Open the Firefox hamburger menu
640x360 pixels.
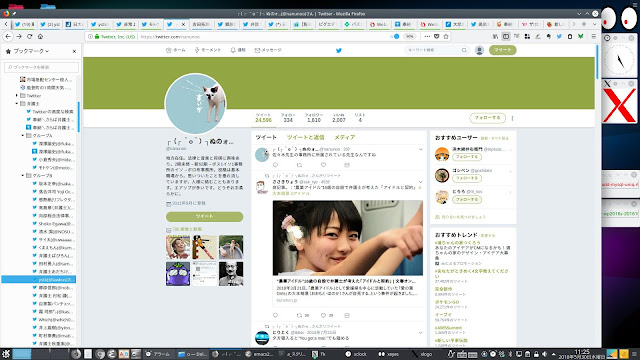[594, 36]
